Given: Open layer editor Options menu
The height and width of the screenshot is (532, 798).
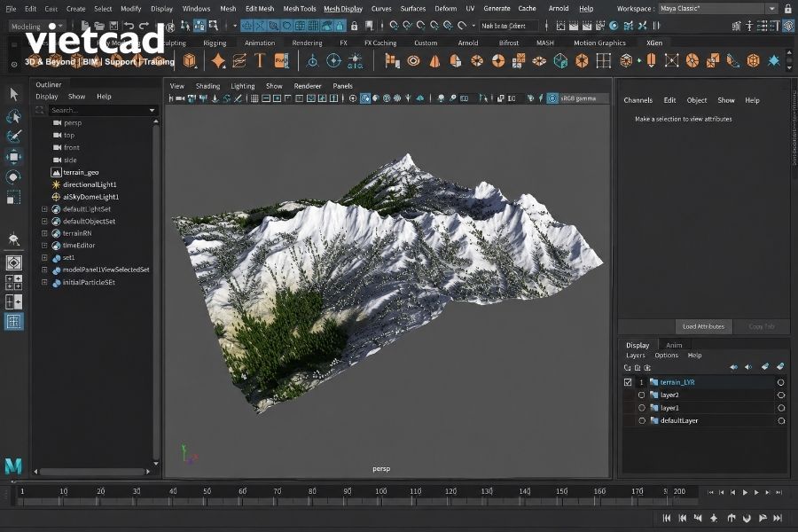Looking at the screenshot, I should [666, 356].
